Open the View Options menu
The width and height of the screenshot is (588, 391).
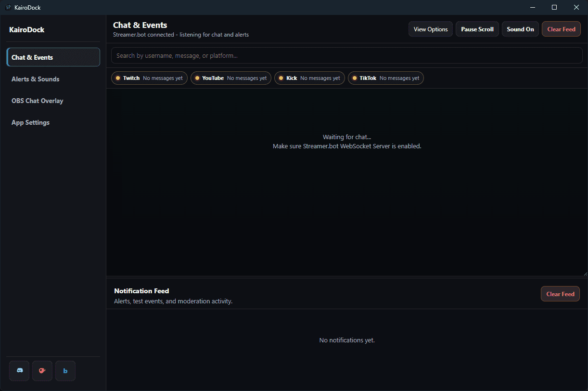click(x=431, y=29)
